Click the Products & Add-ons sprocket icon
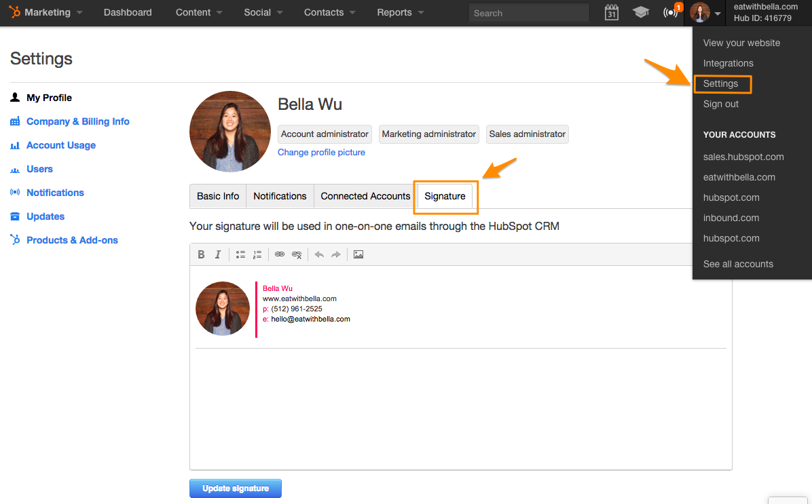 click(15, 239)
